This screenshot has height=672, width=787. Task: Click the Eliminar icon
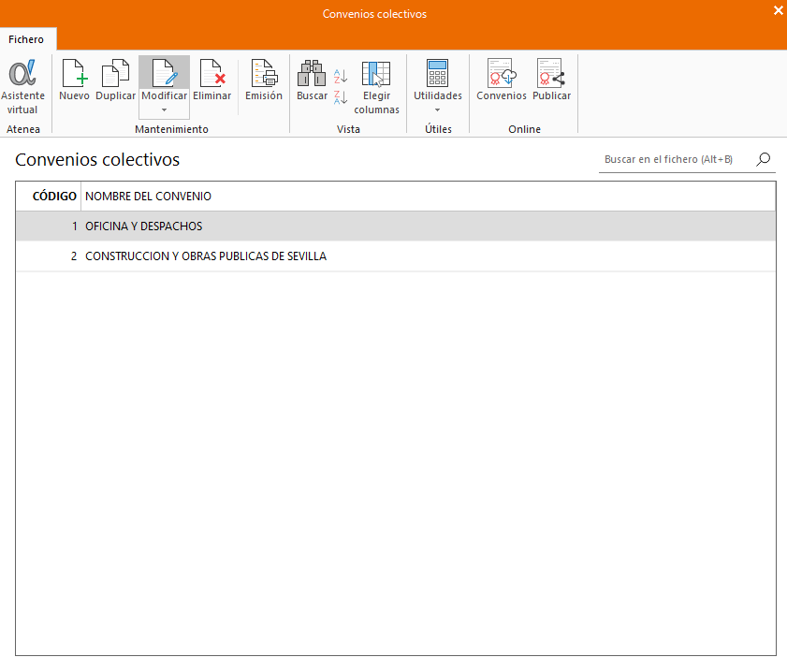point(211,74)
